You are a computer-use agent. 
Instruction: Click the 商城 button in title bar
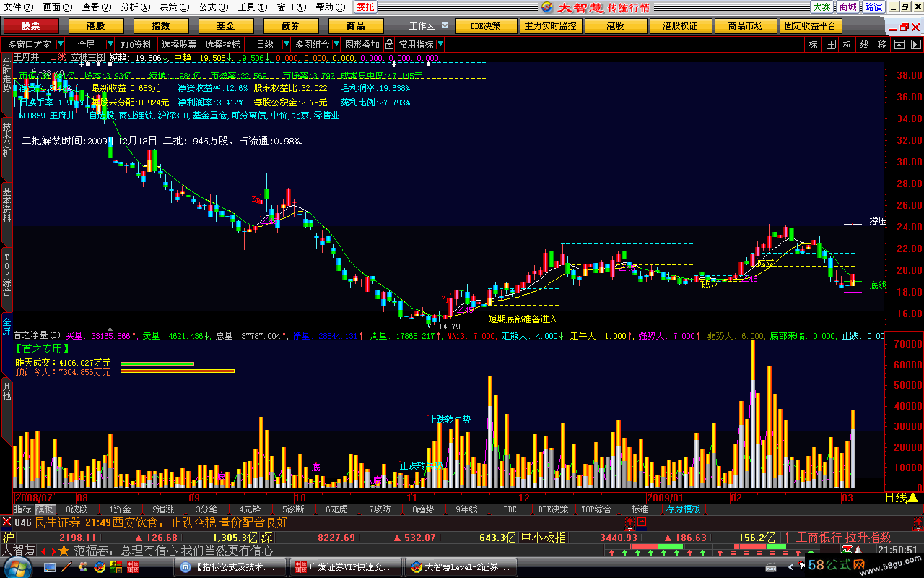pyautogui.click(x=847, y=7)
